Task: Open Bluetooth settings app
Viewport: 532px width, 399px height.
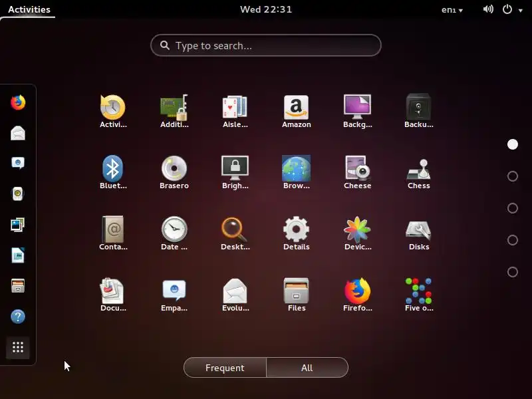Action: [113, 172]
